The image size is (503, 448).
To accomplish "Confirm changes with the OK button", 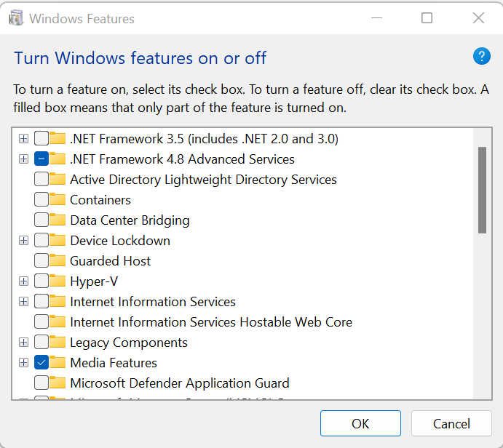I will point(360,423).
